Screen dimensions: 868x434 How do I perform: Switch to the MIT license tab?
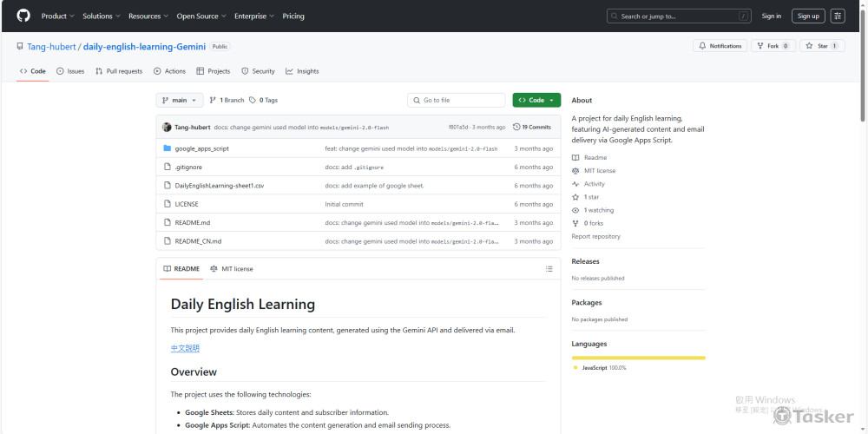point(232,269)
